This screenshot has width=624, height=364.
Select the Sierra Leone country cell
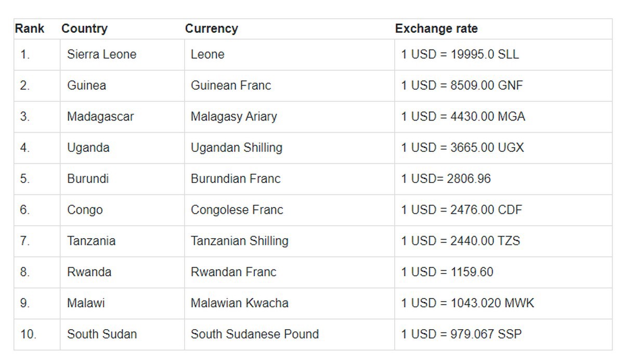101,54
